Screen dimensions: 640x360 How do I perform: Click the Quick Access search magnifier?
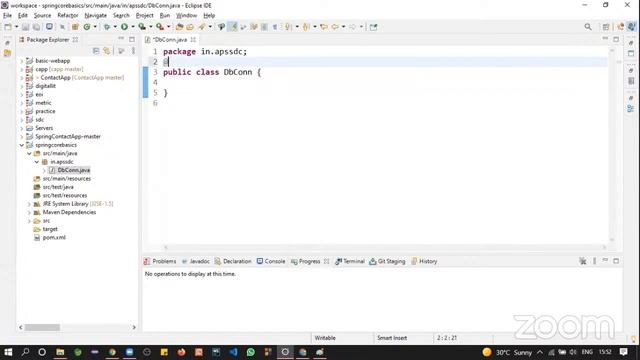[588, 27]
